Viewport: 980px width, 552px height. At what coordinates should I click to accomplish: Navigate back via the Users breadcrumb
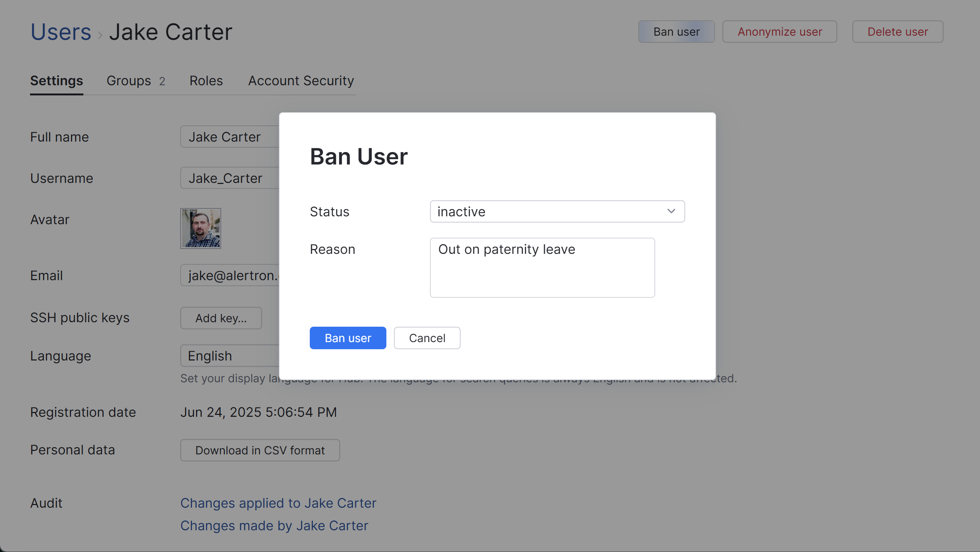pyautogui.click(x=60, y=32)
